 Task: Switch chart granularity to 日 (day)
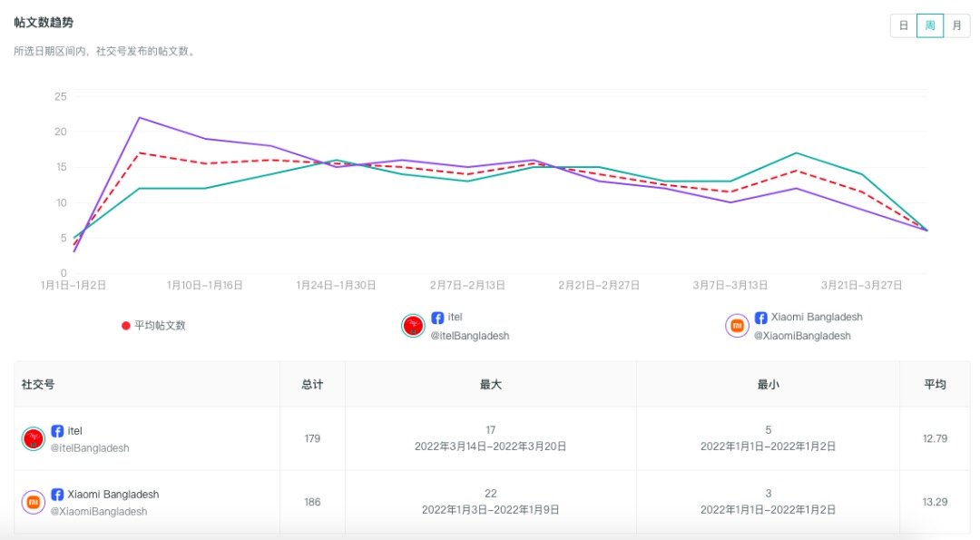pos(904,25)
